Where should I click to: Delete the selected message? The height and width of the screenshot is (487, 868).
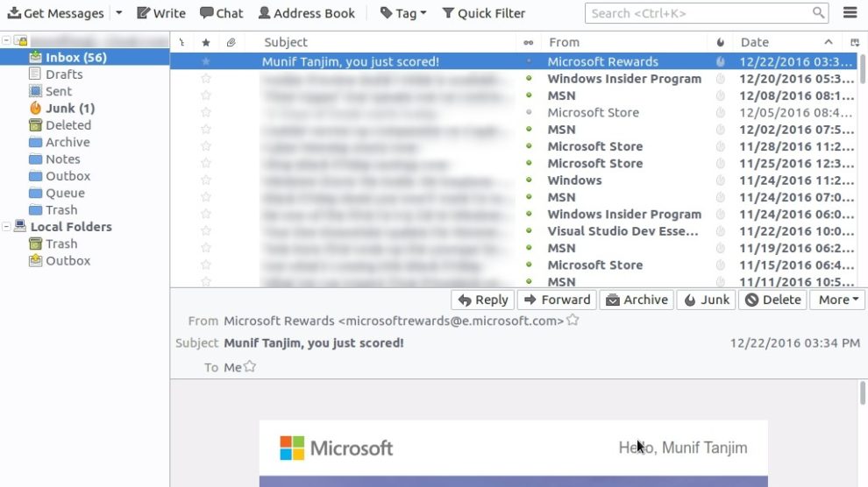coord(772,300)
